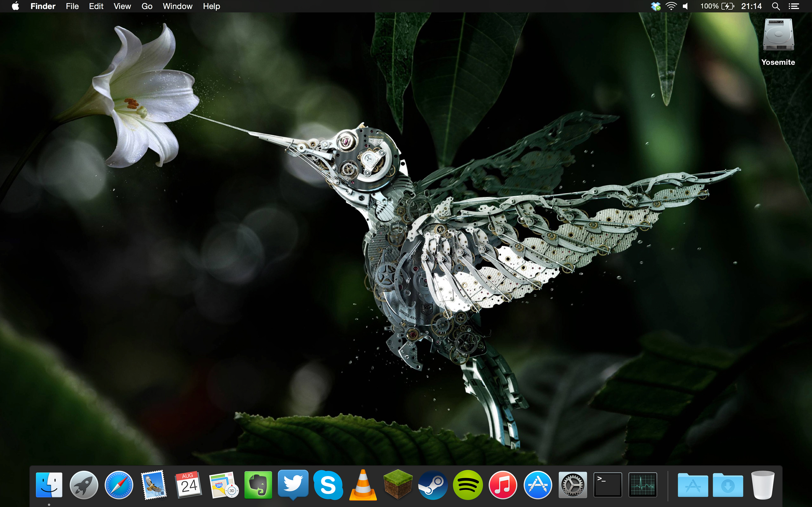Select the Yosemite hard drive
The height and width of the screenshot is (507, 812).
pos(778,35)
